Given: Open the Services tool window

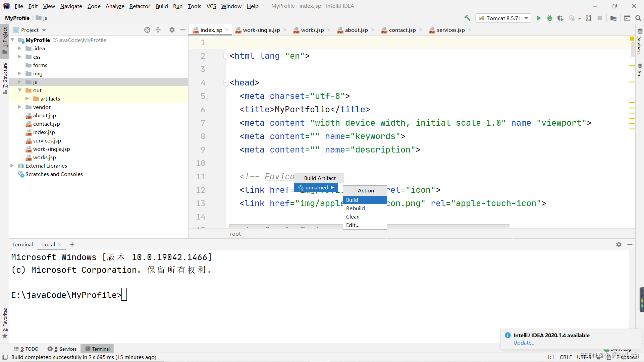Looking at the screenshot, I should click(x=64, y=349).
